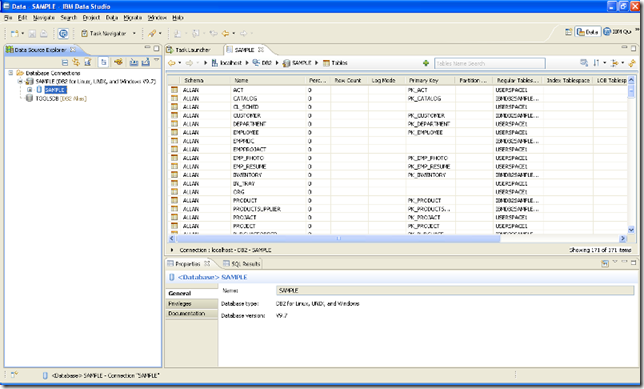Click localhost in the breadcrumb
The height and width of the screenshot is (389, 644).
point(227,63)
